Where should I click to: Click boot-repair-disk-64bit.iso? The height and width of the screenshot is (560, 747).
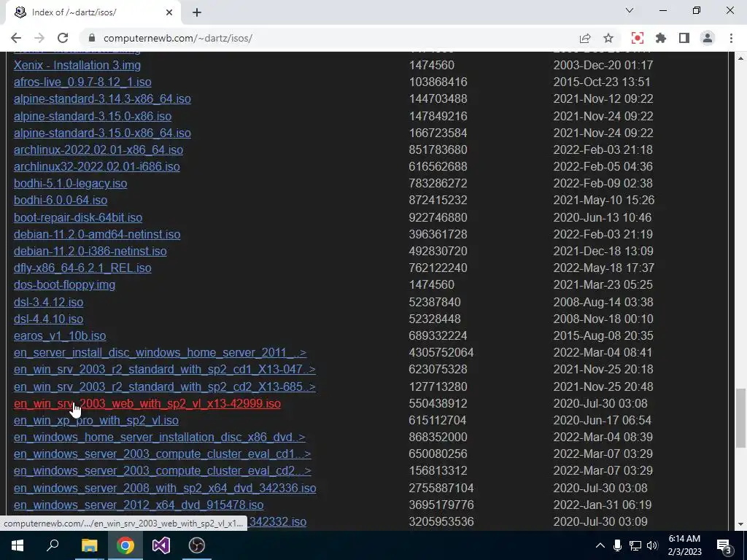(78, 217)
